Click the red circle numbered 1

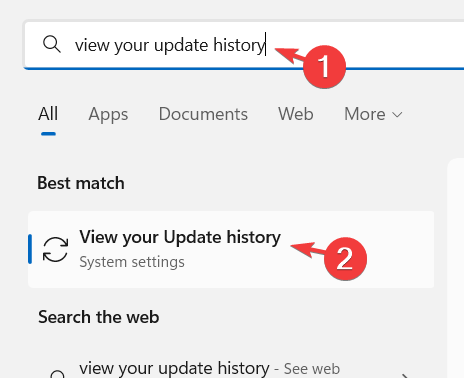click(324, 67)
